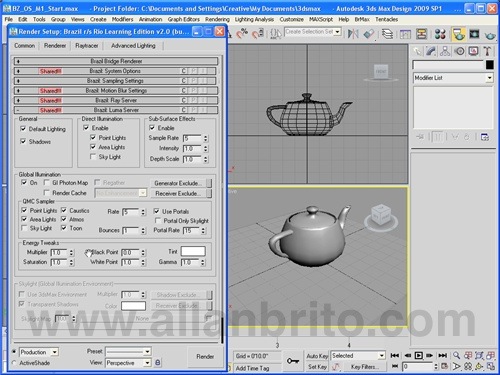Open the Hierarchy panel icon
This screenshot has height=375, width=500.
[x=445, y=51]
